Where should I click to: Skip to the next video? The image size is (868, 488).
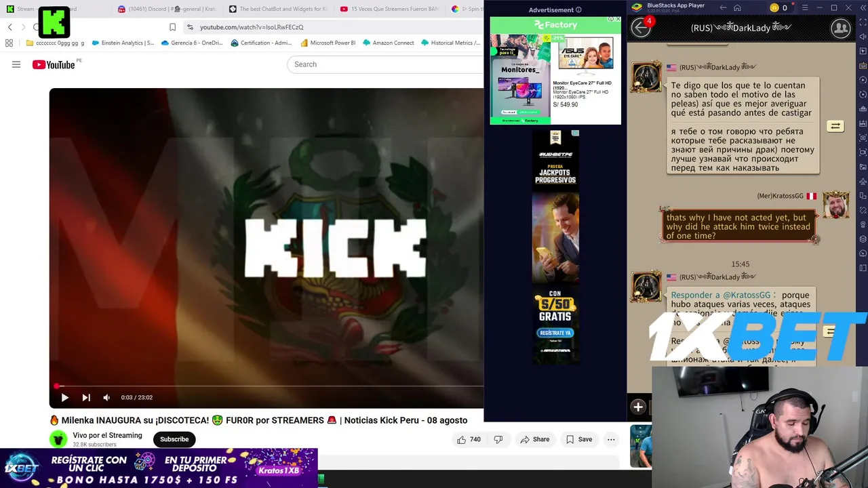click(86, 398)
